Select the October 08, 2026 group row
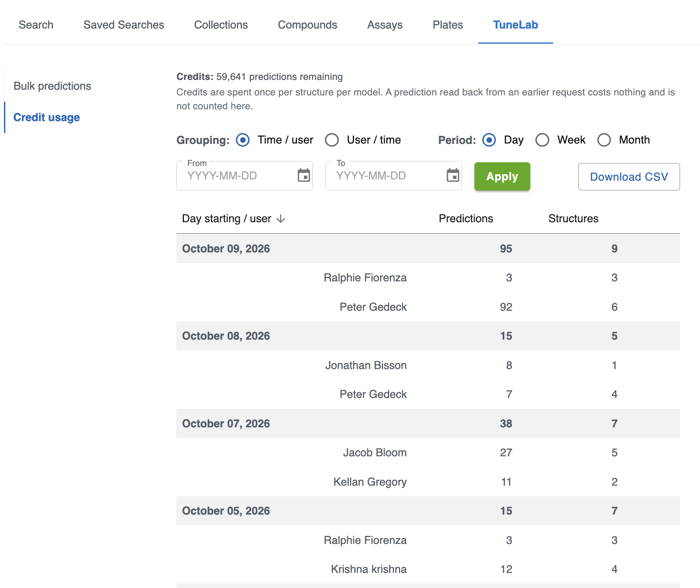This screenshot has width=700, height=588. click(428, 336)
